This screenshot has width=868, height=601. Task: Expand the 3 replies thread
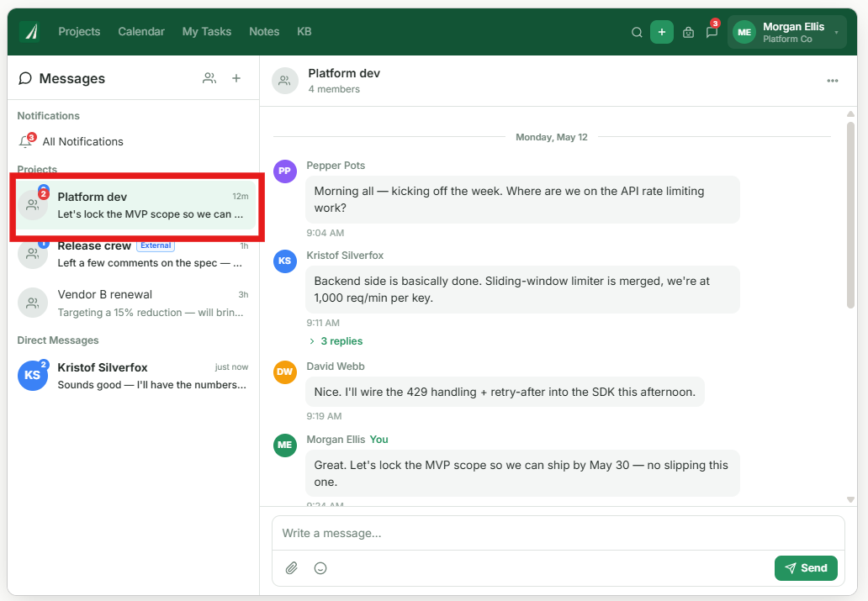click(x=336, y=341)
